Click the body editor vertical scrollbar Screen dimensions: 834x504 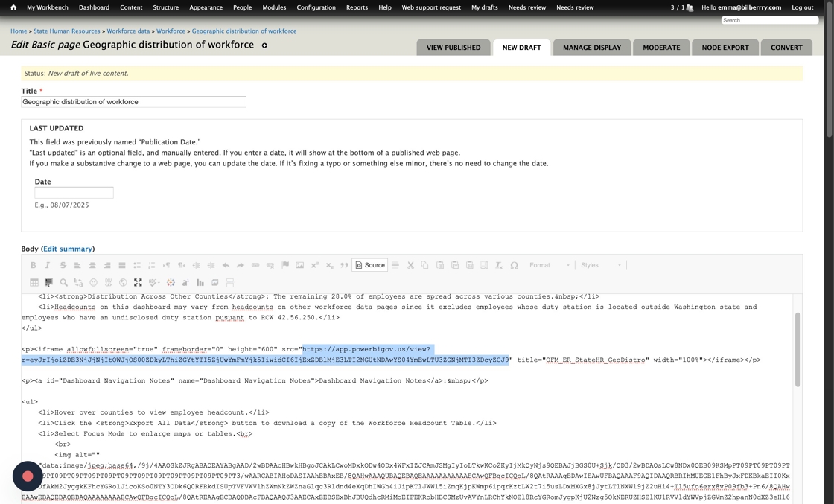798,350
